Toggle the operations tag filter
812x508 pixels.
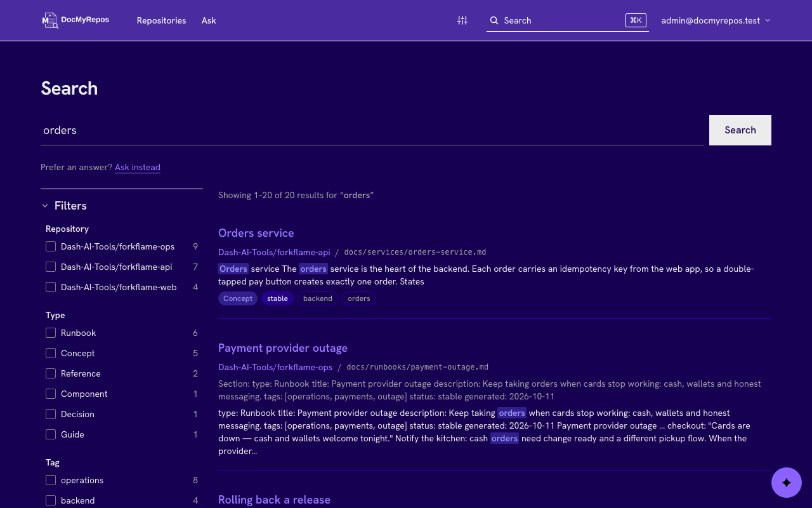tap(51, 480)
